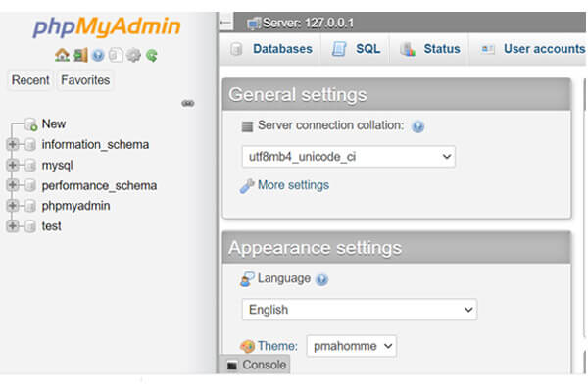Open the pmahomme theme dropdown

[x=352, y=346]
